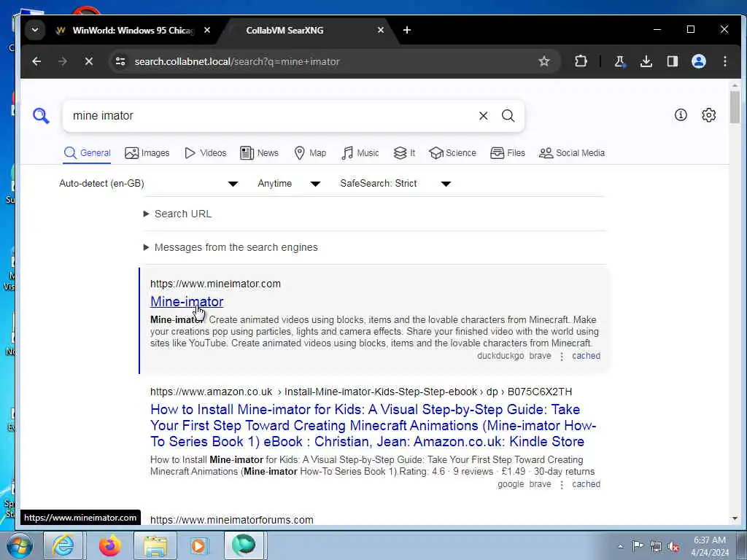The width and height of the screenshot is (747, 560).
Task: Click the mineimatorforums.com URL text
Action: click(231, 520)
